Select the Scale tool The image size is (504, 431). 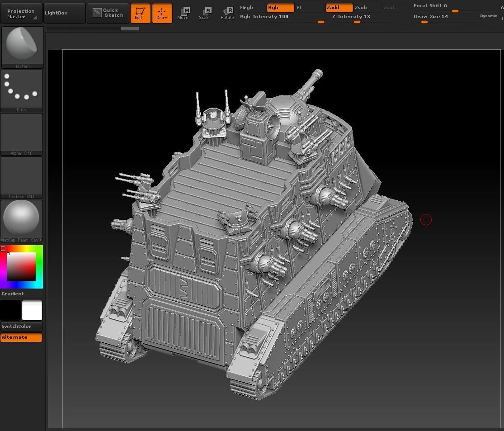(205, 13)
